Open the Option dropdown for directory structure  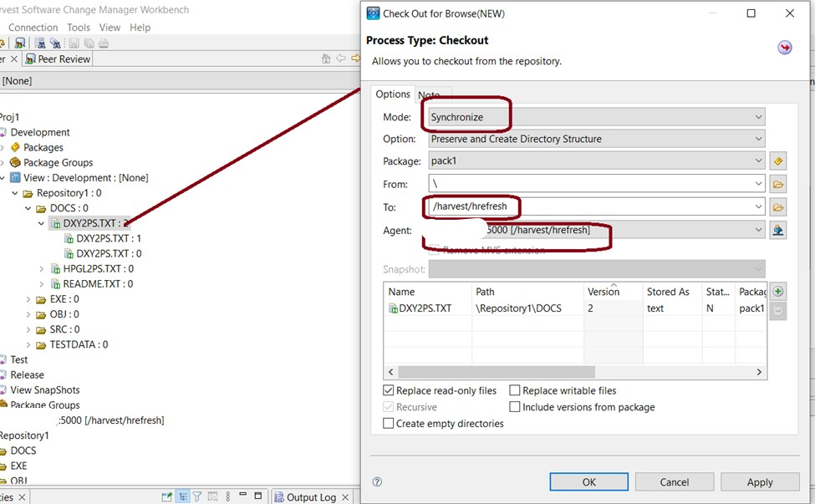(596, 139)
